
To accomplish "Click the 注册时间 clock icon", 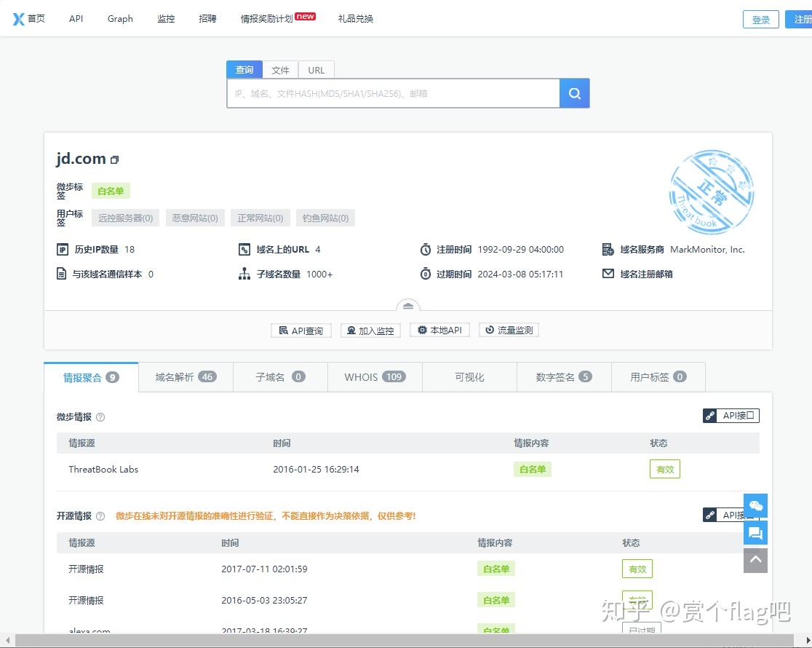I will pos(425,249).
